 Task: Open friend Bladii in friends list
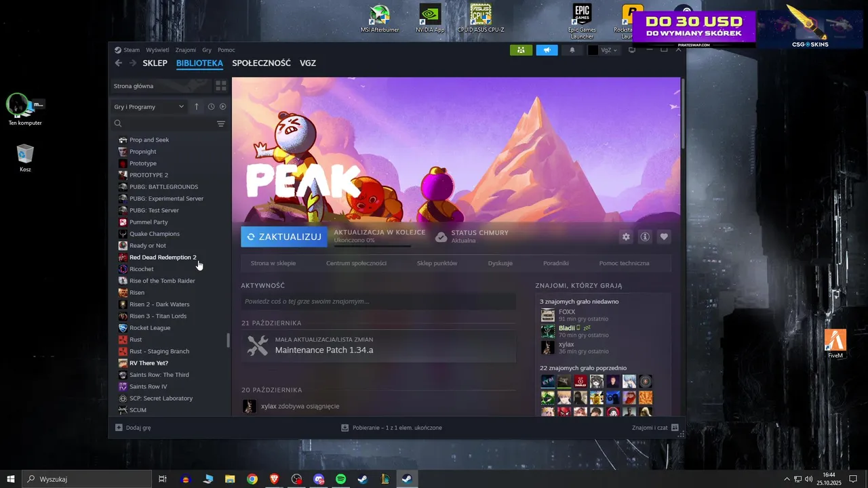click(x=566, y=328)
